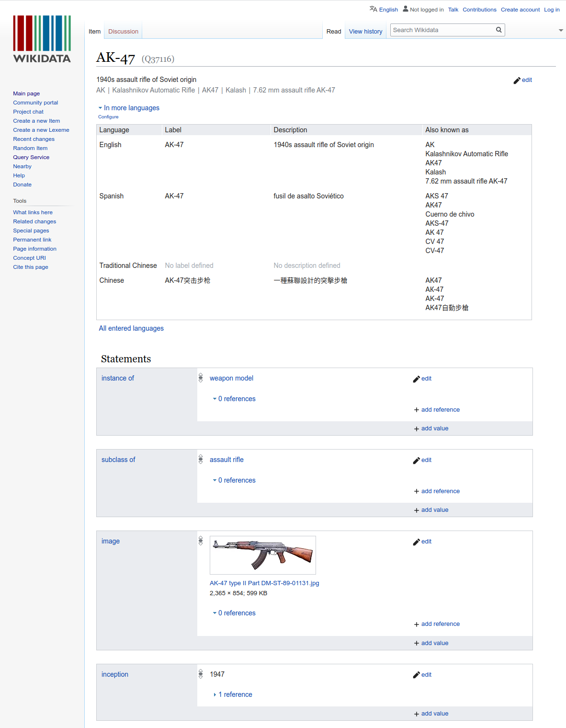Click the edit pencil for inception statement
The image size is (566, 728).
coord(417,675)
